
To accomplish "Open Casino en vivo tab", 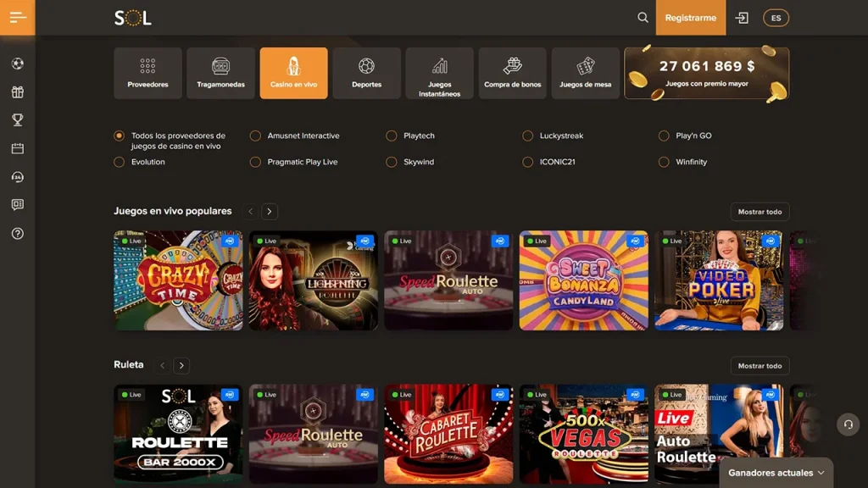I will 294,73.
